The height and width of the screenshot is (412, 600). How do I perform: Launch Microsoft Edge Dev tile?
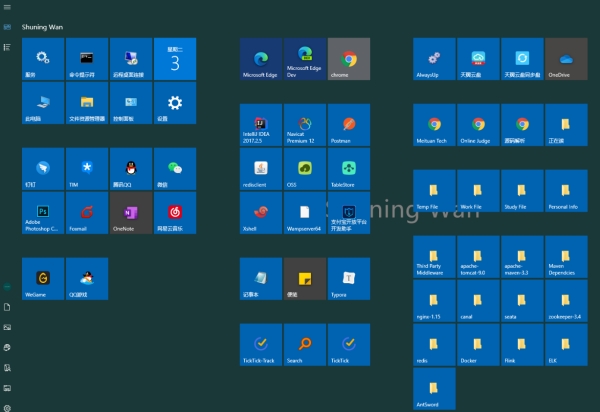click(304, 59)
